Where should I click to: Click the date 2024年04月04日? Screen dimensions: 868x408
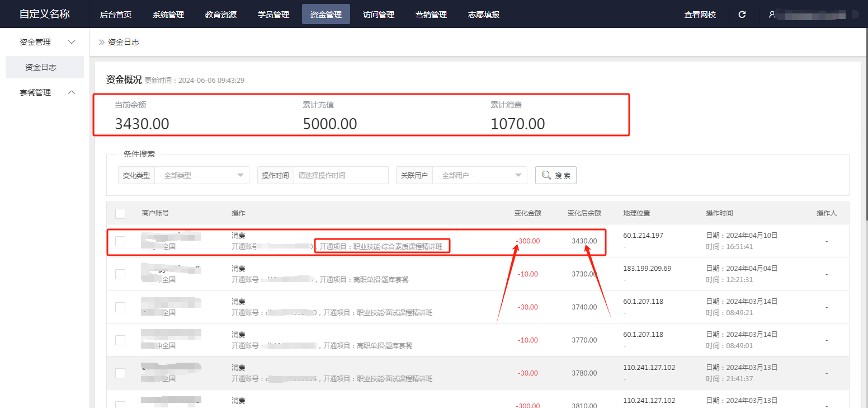pos(752,269)
